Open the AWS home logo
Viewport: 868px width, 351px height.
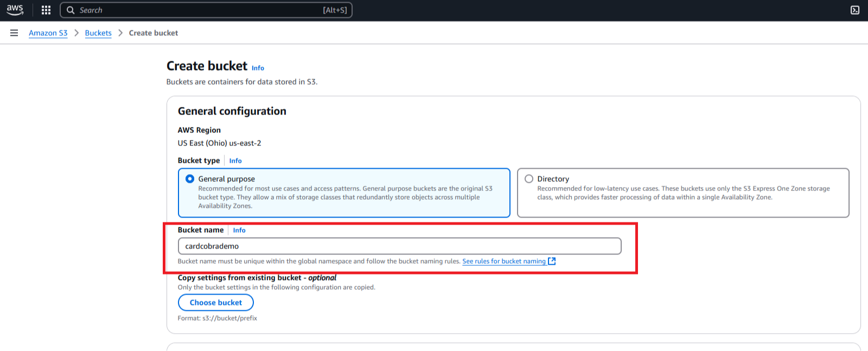pos(15,10)
